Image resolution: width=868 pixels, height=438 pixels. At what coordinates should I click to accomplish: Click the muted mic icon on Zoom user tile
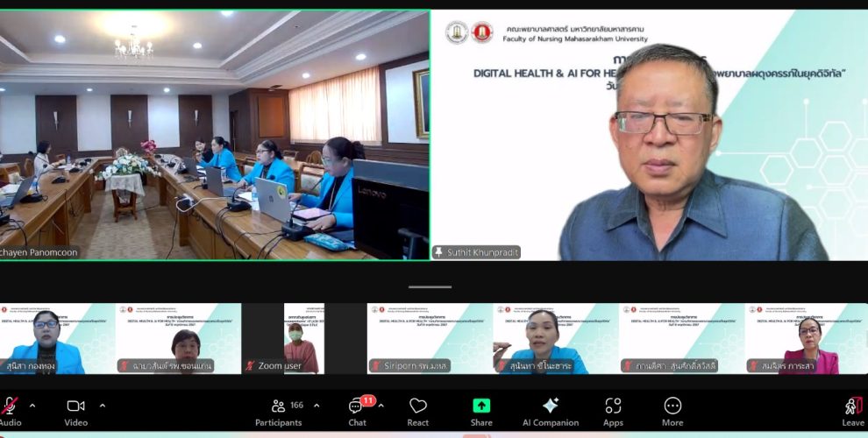[250, 365]
